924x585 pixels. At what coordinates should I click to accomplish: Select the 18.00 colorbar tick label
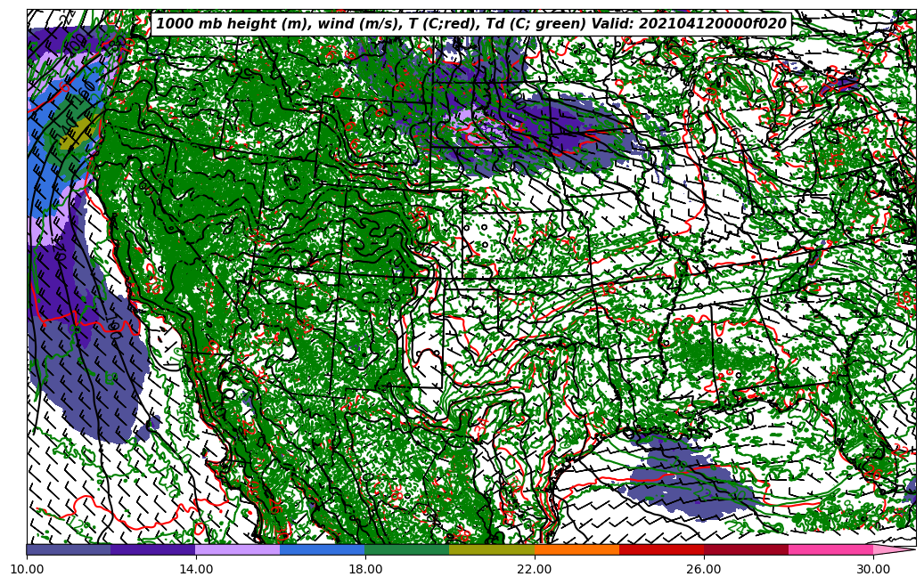pos(365,568)
